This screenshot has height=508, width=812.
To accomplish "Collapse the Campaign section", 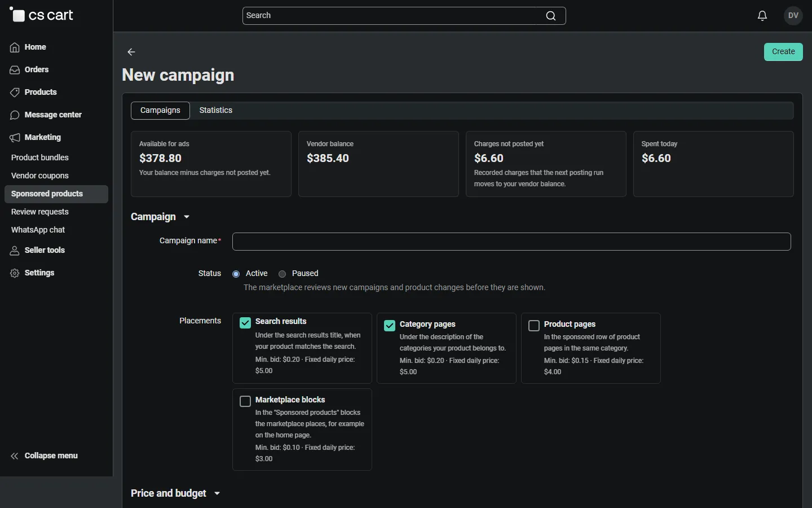I will [x=161, y=217].
